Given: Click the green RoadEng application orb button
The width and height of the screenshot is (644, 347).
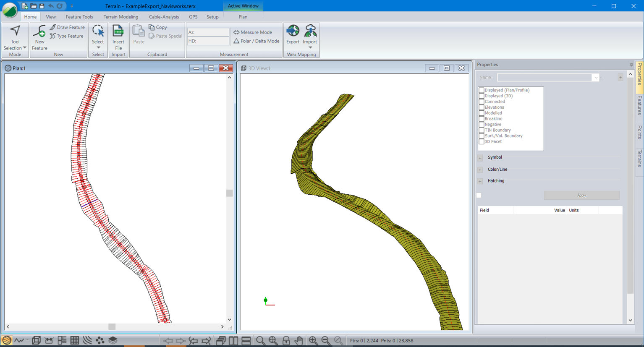Looking at the screenshot, I should [x=10, y=10].
